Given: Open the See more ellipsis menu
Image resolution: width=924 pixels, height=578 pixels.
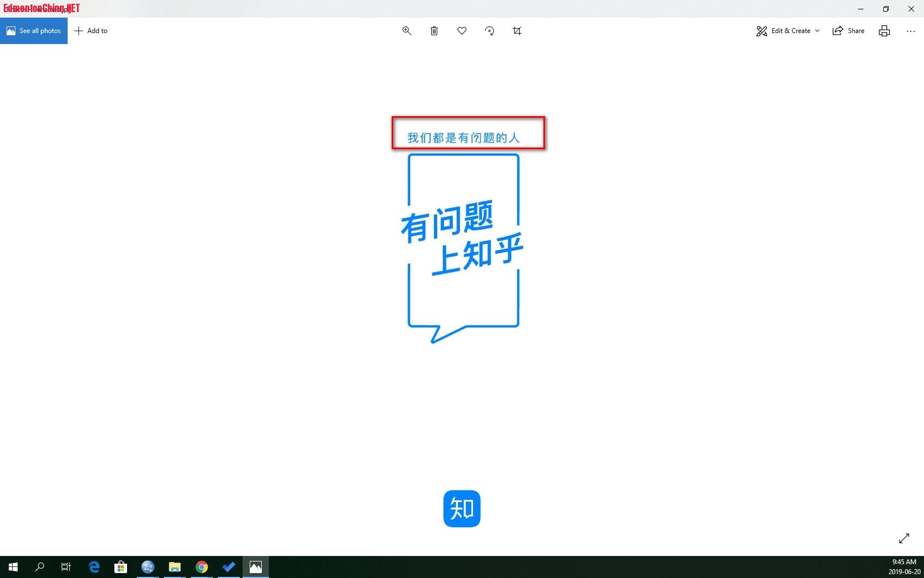Looking at the screenshot, I should (x=911, y=31).
